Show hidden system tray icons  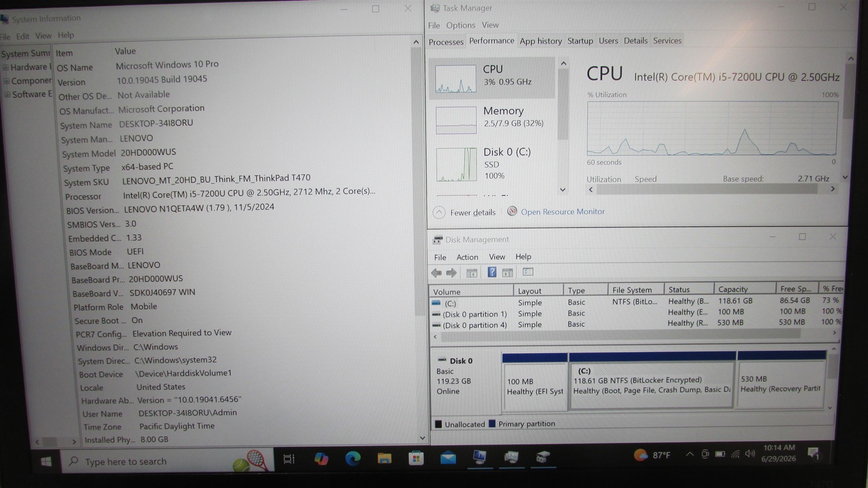pos(690,454)
